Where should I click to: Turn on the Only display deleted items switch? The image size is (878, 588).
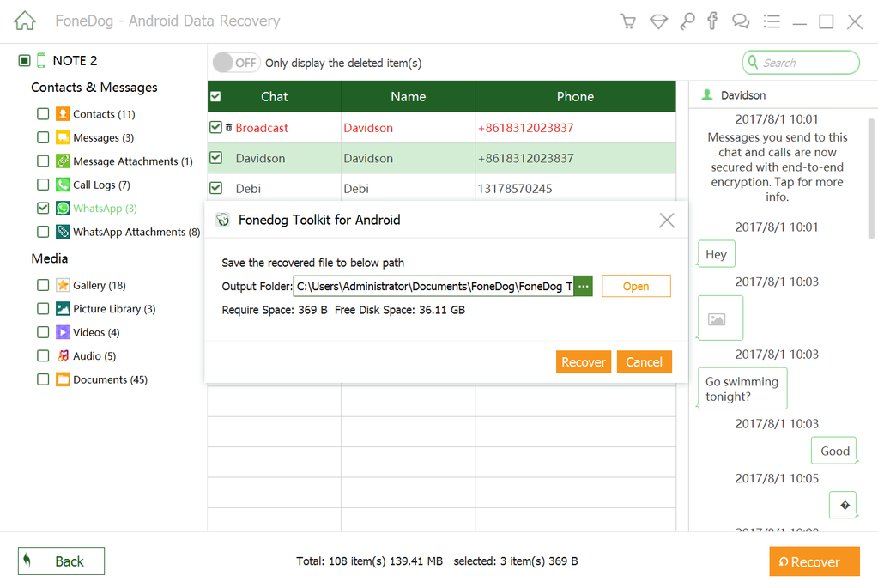click(x=235, y=62)
